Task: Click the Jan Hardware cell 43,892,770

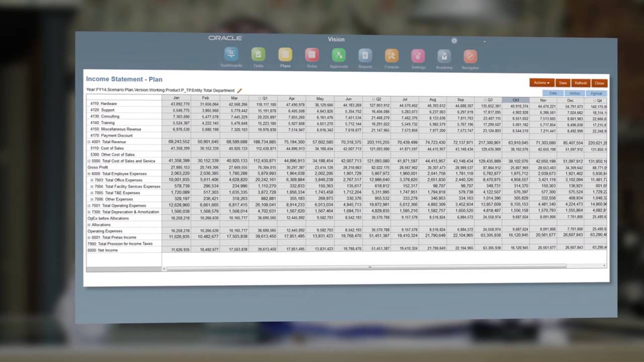Action: (177, 104)
